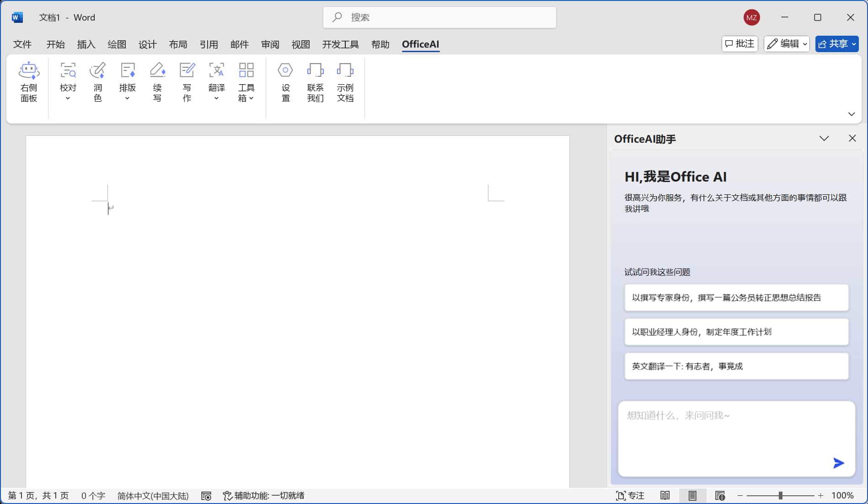The height and width of the screenshot is (504, 868).
Task: Expand the 翻译 translate dropdown
Action: [x=216, y=98]
